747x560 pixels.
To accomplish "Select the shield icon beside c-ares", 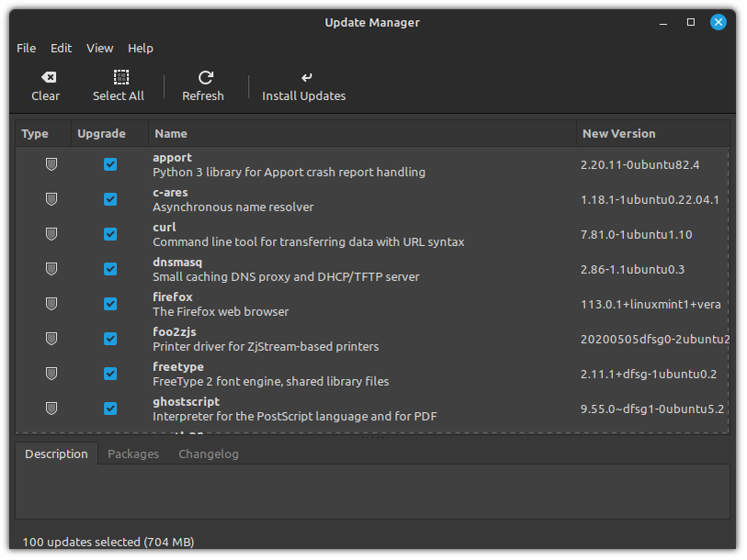I will pos(51,199).
